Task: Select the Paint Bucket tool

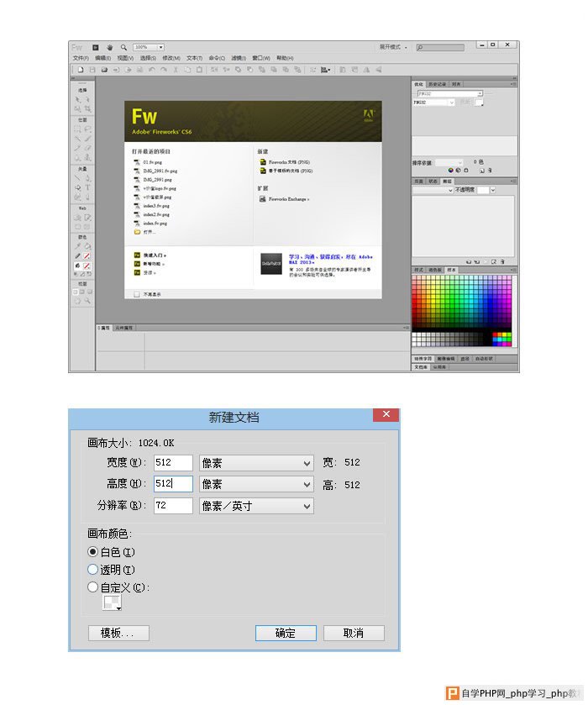Action: tap(87, 246)
